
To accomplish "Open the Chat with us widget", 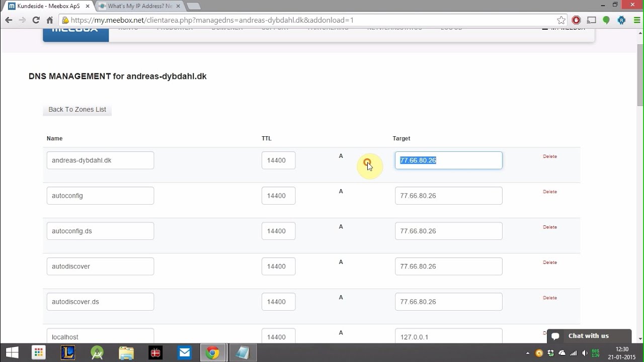I will pyautogui.click(x=589, y=336).
